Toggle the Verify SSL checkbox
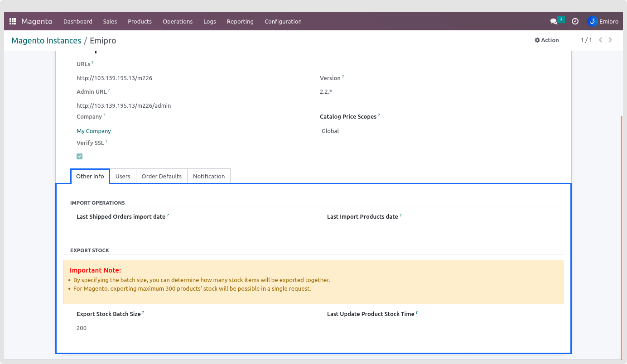This screenshot has height=364, width=627. (80, 156)
